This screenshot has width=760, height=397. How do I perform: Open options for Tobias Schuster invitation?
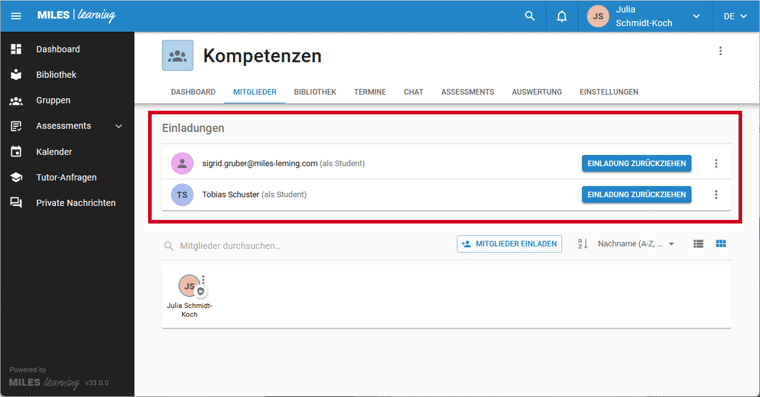[x=716, y=195]
